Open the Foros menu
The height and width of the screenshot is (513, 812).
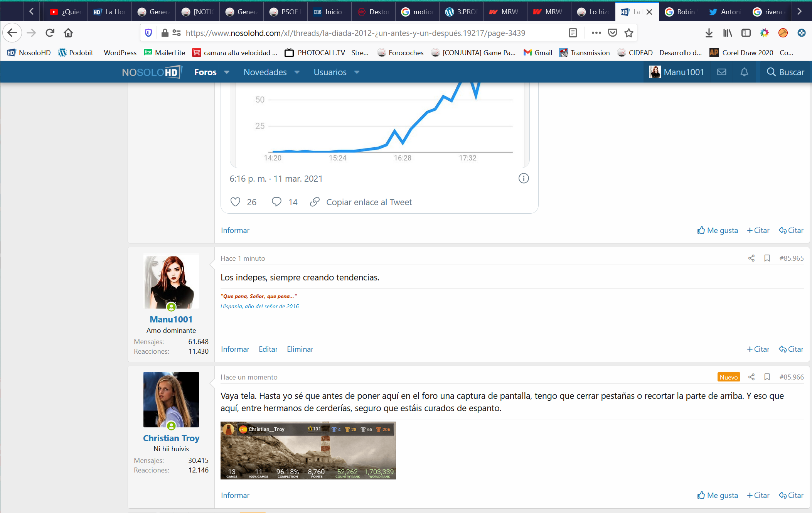pyautogui.click(x=205, y=72)
